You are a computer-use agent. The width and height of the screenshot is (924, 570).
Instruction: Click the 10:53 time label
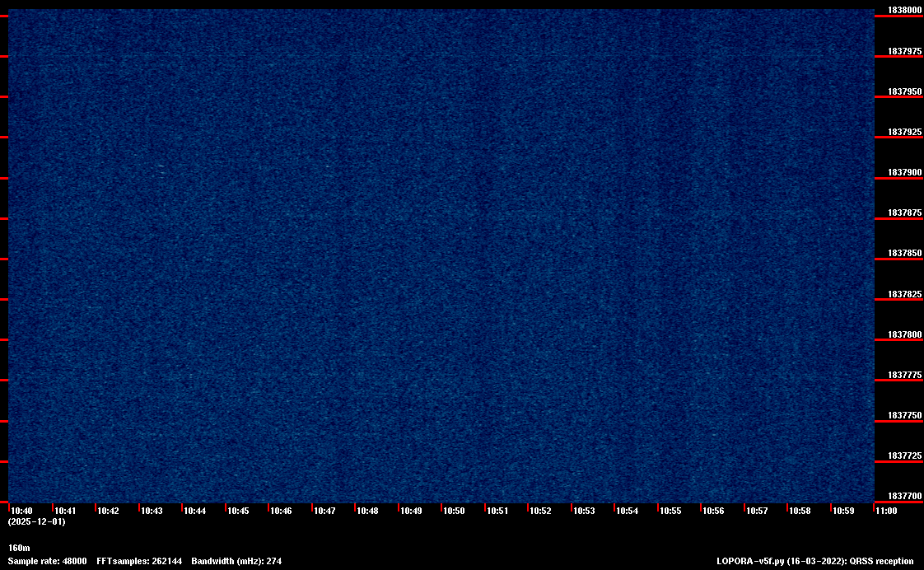[x=584, y=511]
